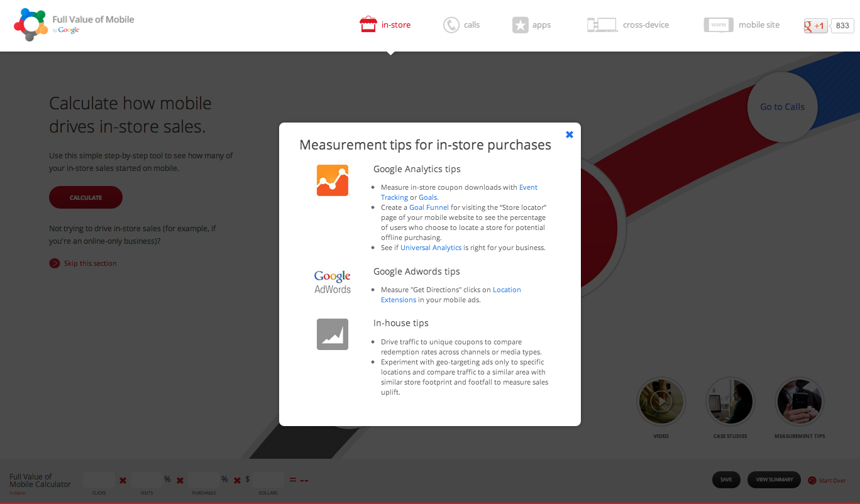Click the Google Adwords tips heading
The height and width of the screenshot is (504, 860).
tap(417, 271)
